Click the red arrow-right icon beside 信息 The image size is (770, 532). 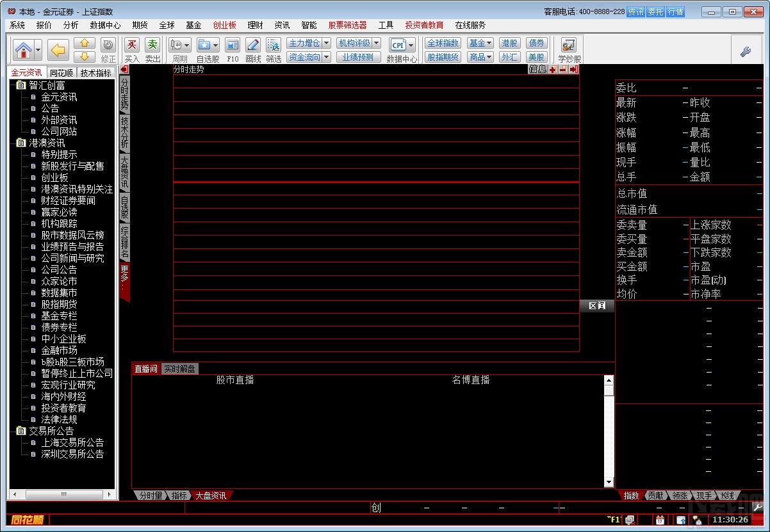click(573, 69)
